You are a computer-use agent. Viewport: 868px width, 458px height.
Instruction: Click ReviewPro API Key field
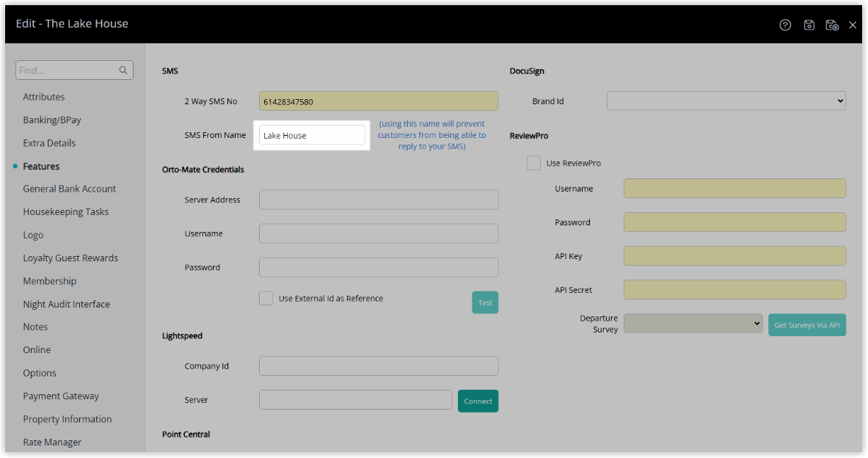point(734,256)
